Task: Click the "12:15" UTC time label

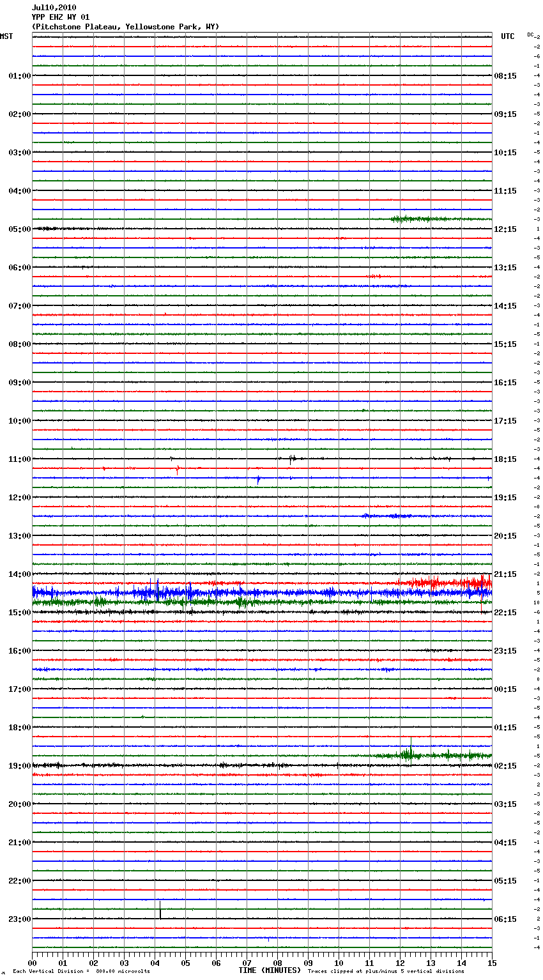Action: tap(505, 229)
